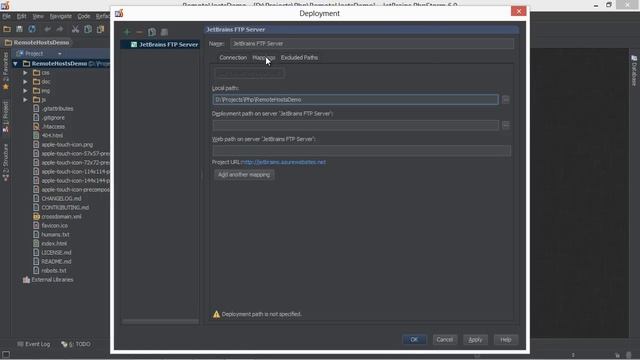Switch to the Connection tab
This screenshot has height=360, width=640.
click(x=233, y=58)
